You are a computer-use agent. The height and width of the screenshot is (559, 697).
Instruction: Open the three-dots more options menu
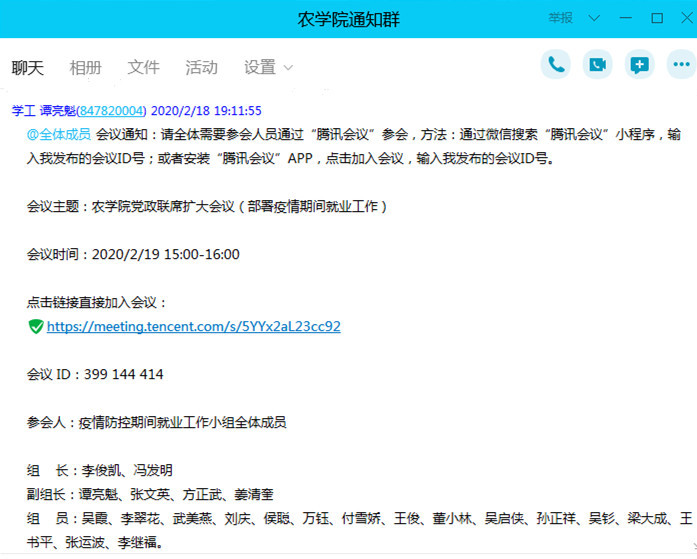681,65
